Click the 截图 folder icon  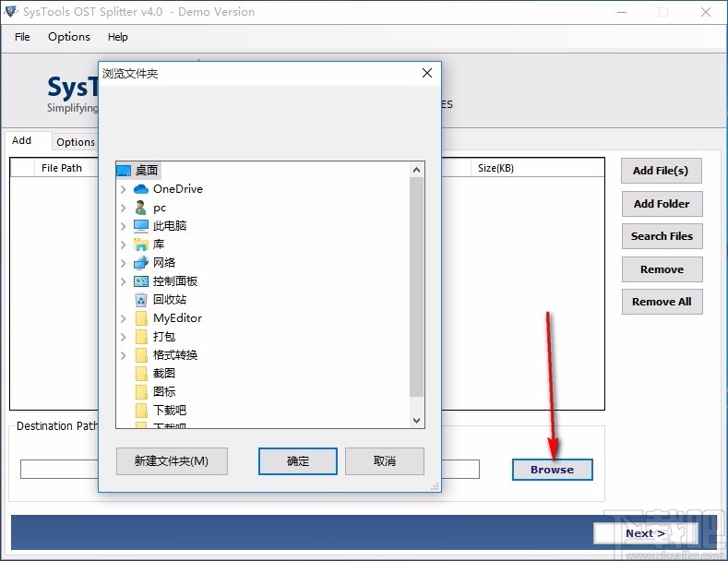(141, 374)
